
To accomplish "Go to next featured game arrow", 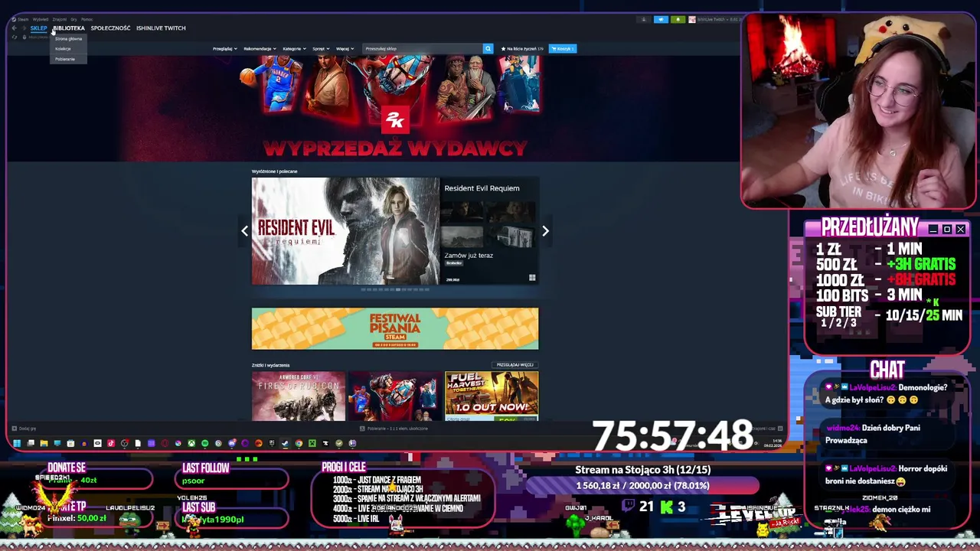I will [545, 231].
